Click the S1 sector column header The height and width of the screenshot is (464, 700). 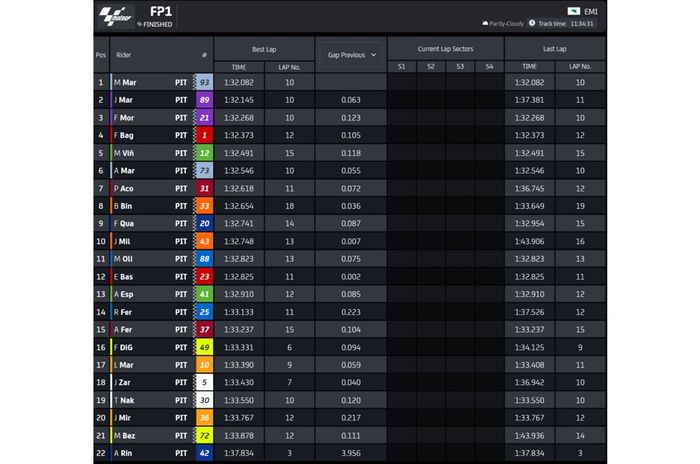point(401,67)
